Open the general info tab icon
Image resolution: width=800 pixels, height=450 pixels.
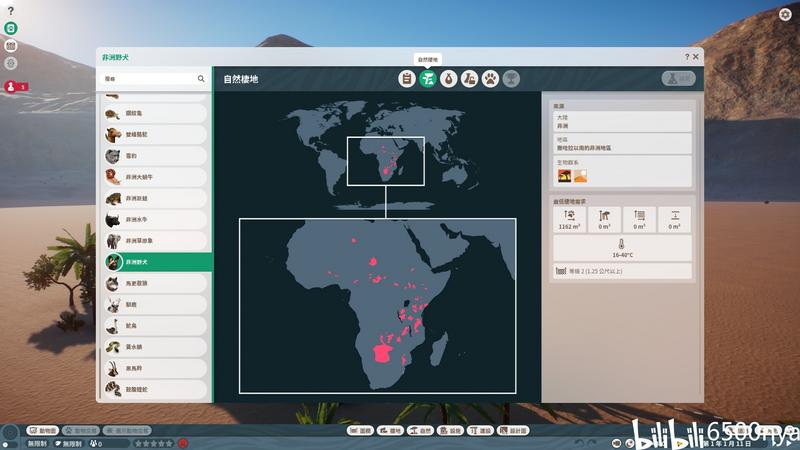coord(407,79)
